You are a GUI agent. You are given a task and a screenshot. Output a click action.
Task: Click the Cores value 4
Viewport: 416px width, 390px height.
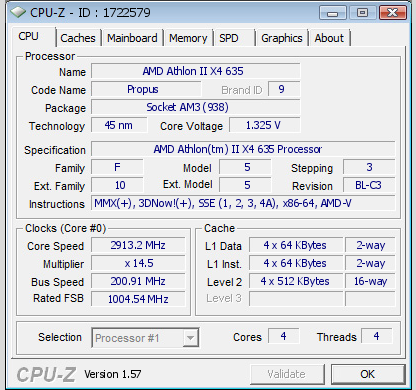coord(284,336)
